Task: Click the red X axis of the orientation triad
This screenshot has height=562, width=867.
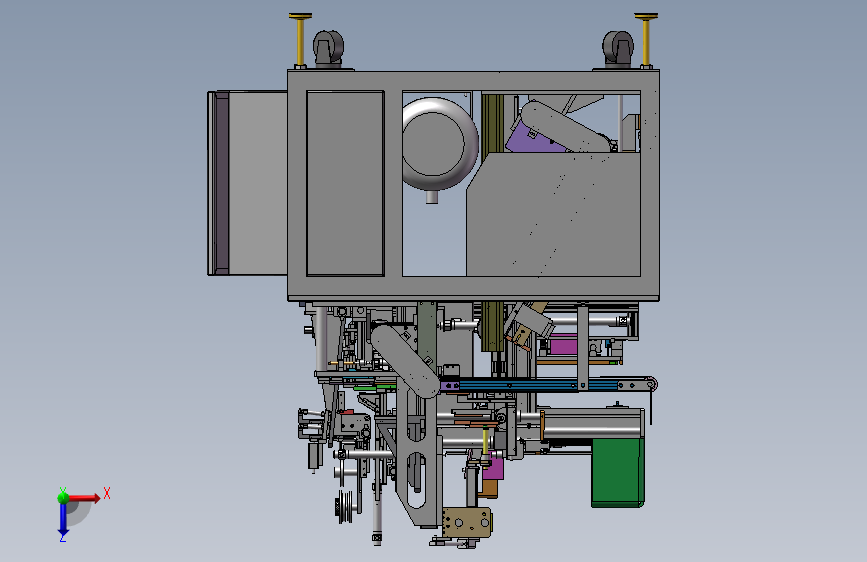Action: [84, 498]
